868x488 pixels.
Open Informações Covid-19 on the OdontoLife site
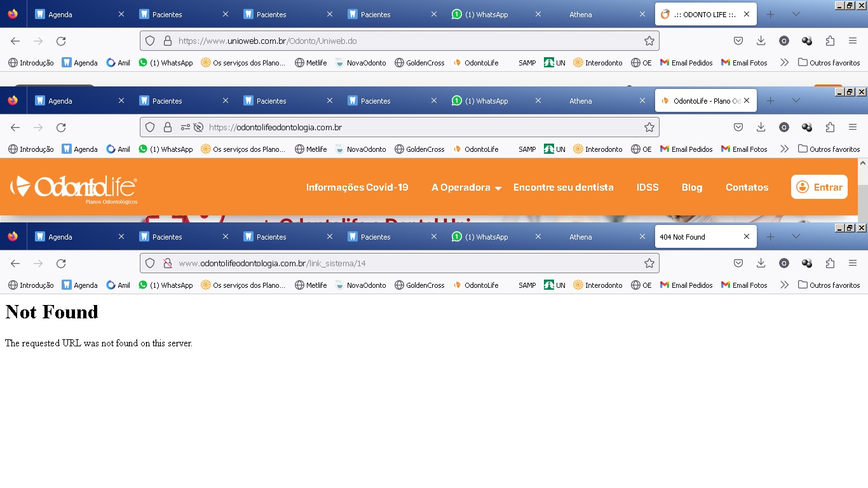(x=357, y=187)
